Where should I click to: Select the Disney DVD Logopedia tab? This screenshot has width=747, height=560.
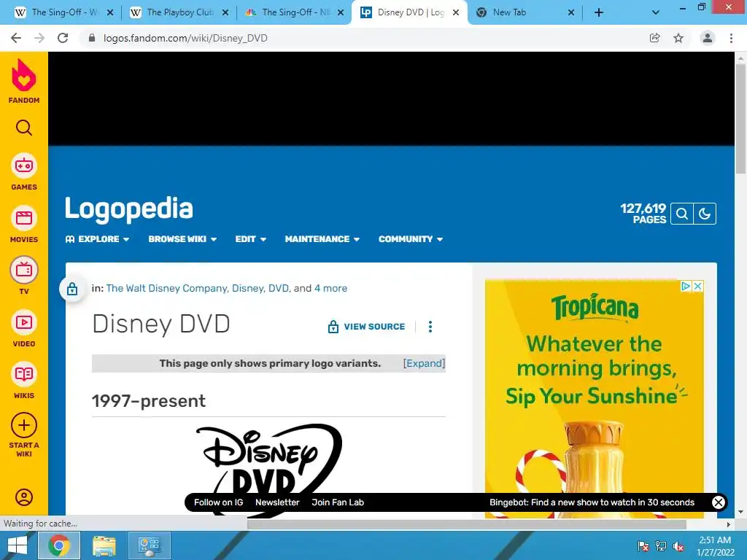point(410,13)
